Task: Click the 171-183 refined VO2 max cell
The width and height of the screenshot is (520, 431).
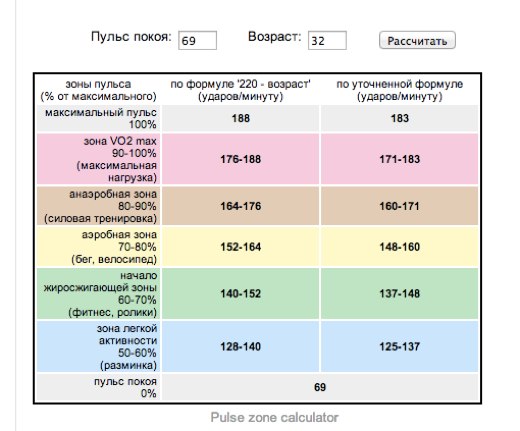Action: tap(399, 159)
